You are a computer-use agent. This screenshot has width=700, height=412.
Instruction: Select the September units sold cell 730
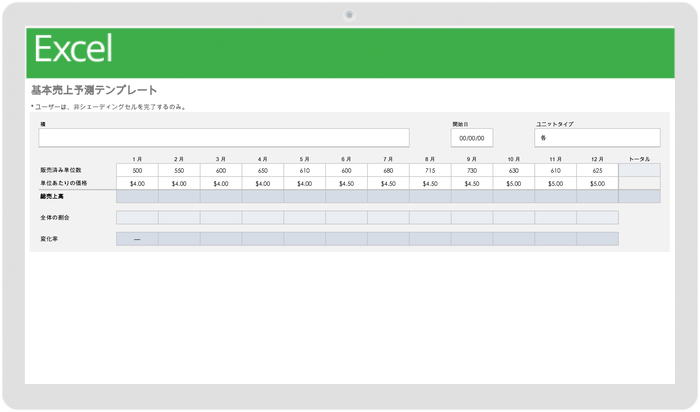click(x=472, y=170)
